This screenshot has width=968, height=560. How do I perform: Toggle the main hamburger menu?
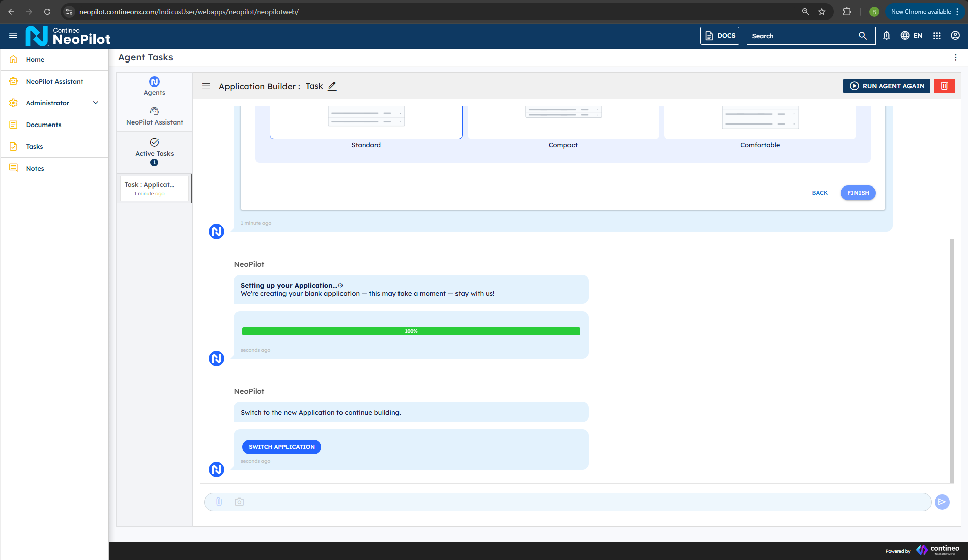pyautogui.click(x=13, y=36)
